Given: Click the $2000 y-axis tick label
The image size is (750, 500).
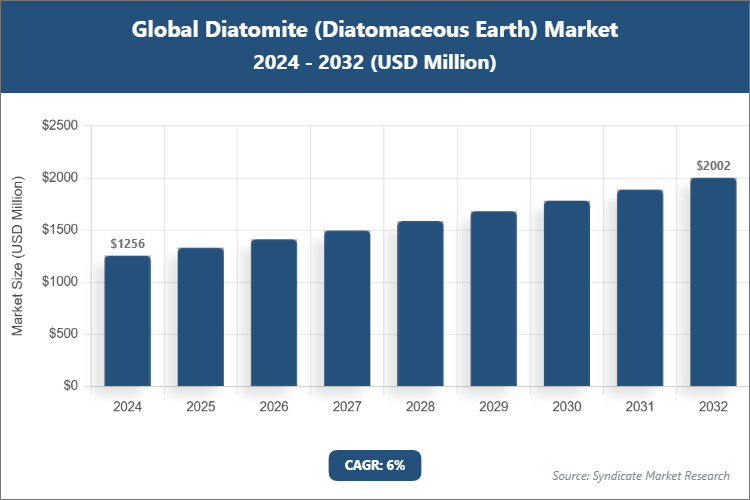Looking at the screenshot, I should pyautogui.click(x=60, y=178).
